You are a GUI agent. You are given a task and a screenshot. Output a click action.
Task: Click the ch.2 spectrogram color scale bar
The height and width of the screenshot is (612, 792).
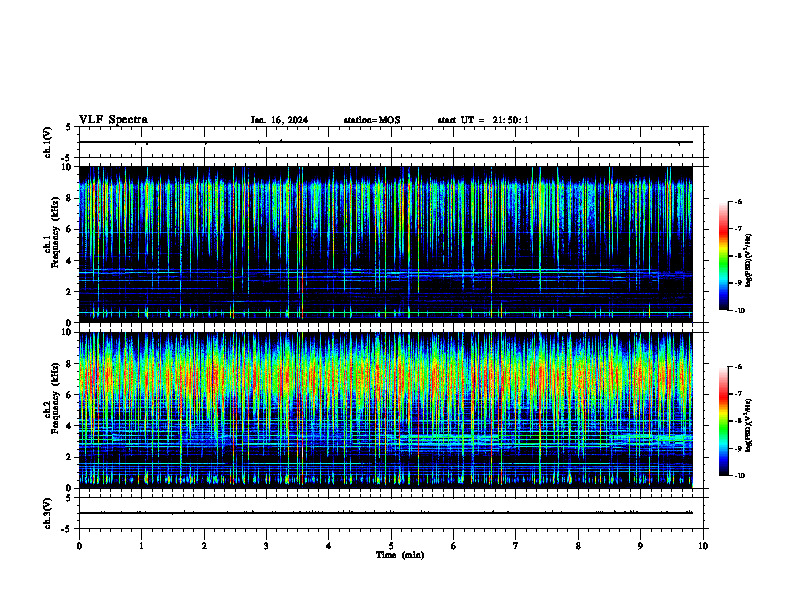[724, 421]
